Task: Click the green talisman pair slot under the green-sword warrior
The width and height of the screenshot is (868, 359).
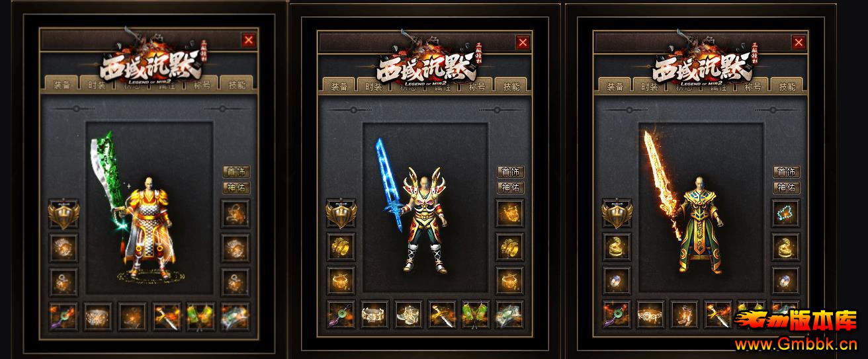Action: pyautogui.click(x=201, y=316)
